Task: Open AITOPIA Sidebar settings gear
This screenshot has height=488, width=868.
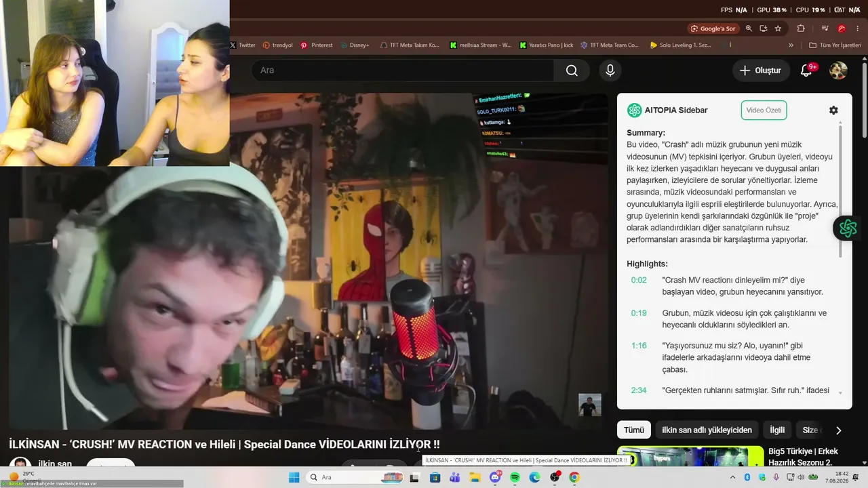Action: pyautogui.click(x=833, y=110)
